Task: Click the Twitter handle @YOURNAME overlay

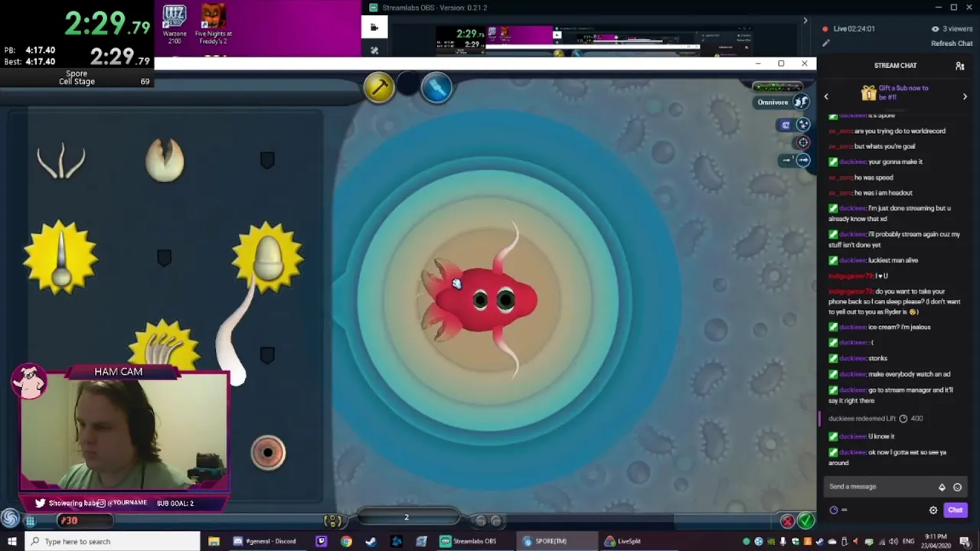Action: coord(128,503)
